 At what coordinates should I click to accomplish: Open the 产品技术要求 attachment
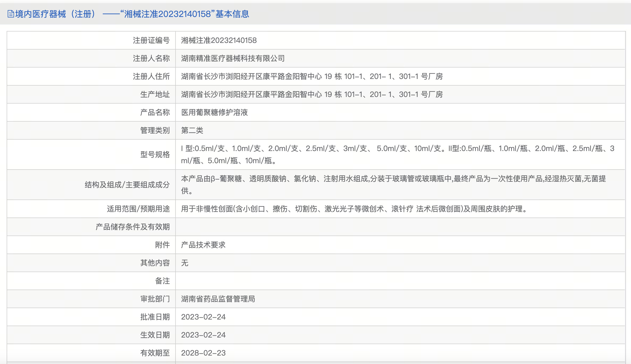203,245
